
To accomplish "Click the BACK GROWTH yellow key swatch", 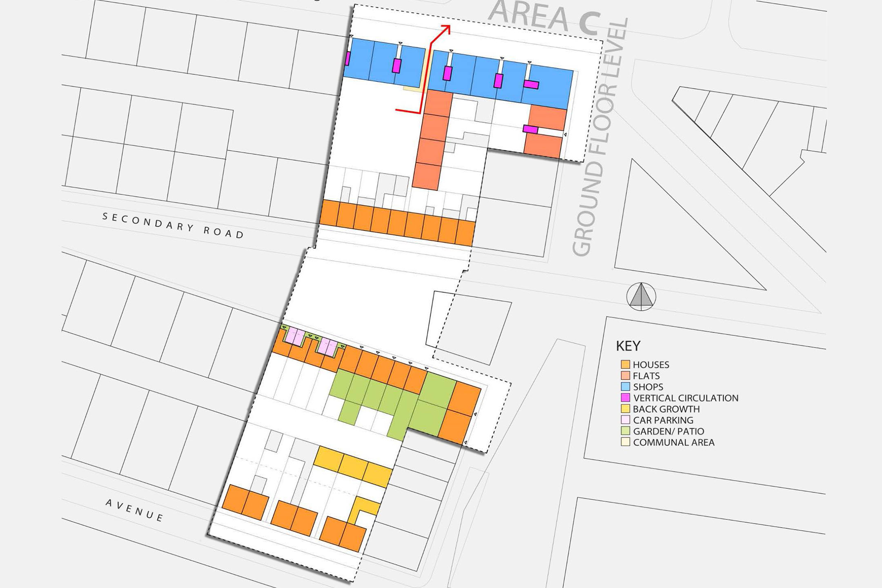I will (625, 408).
